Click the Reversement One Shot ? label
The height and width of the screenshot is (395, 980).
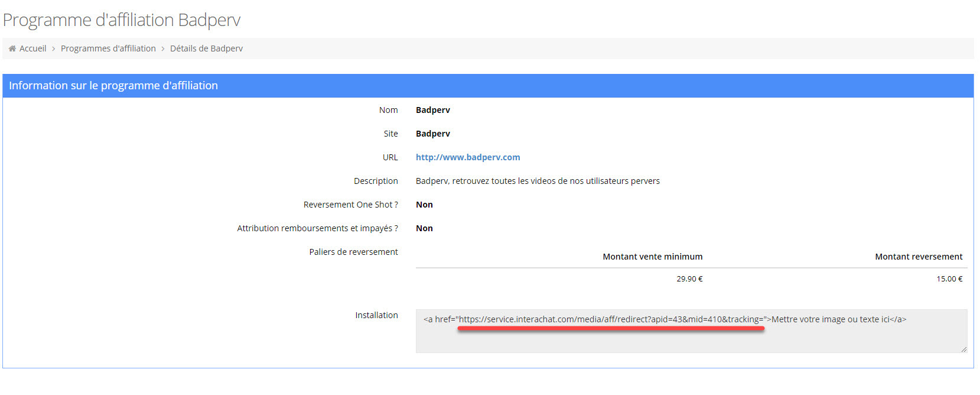click(x=350, y=205)
